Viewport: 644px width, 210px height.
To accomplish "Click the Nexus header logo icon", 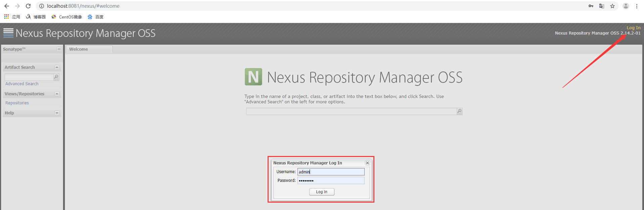I will [x=8, y=33].
